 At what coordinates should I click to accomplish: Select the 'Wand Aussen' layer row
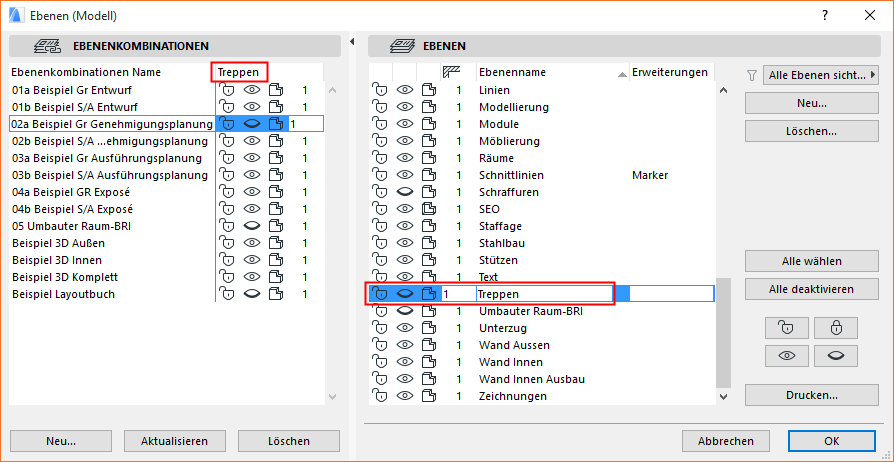coord(515,345)
